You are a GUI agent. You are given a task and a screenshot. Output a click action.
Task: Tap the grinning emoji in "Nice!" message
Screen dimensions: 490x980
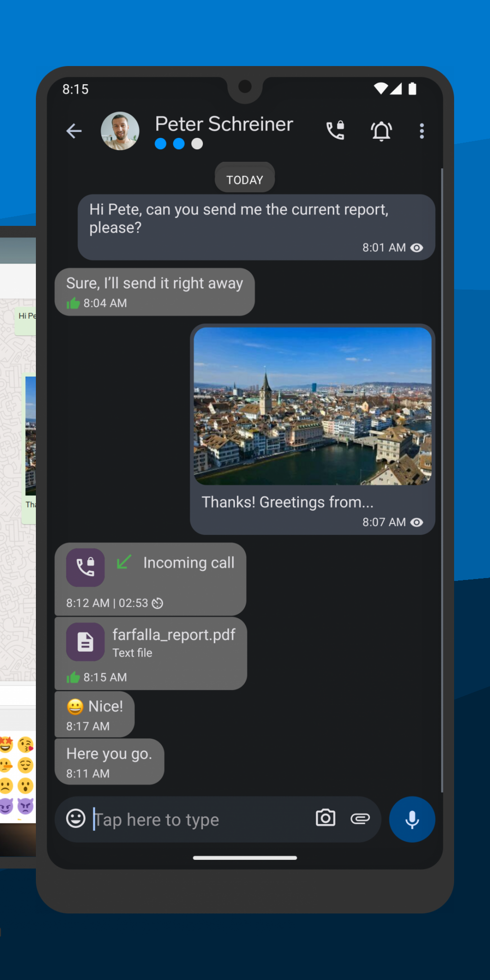coord(75,707)
